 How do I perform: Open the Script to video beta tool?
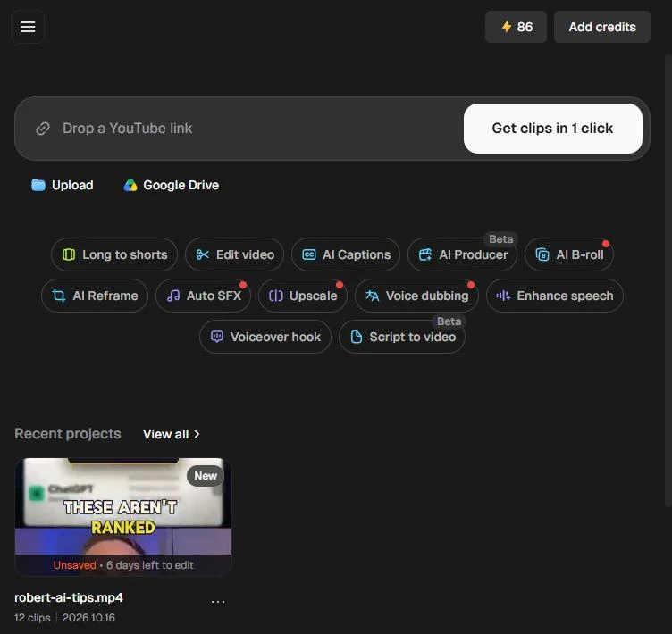tap(402, 337)
